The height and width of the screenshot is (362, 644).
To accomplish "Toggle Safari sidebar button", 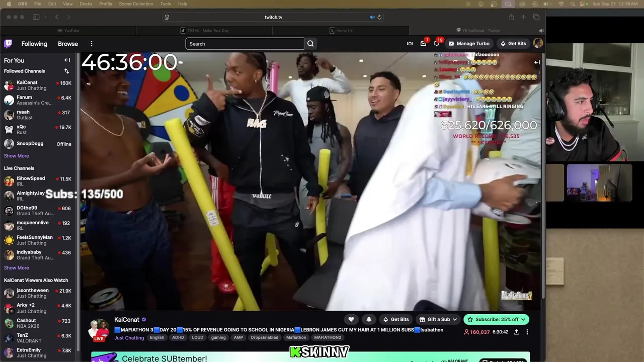I will coord(36,17).
